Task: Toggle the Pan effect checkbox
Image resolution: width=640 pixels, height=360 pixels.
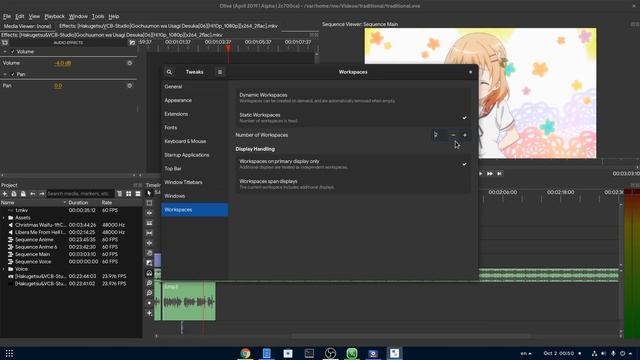Action: [13, 74]
